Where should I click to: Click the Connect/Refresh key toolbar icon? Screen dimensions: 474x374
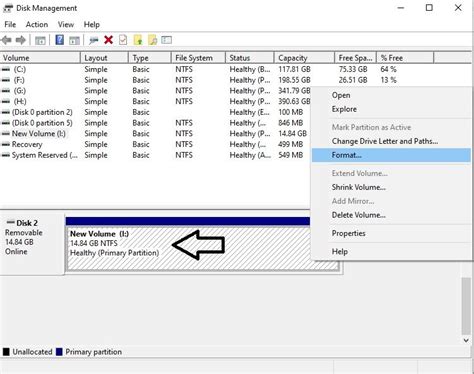coord(93,40)
